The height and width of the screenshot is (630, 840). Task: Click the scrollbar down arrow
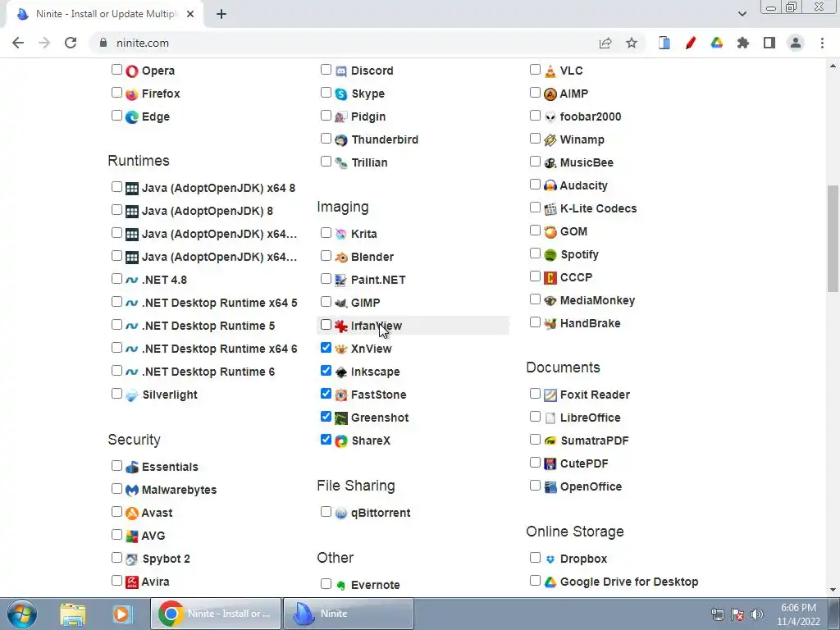[x=833, y=591]
